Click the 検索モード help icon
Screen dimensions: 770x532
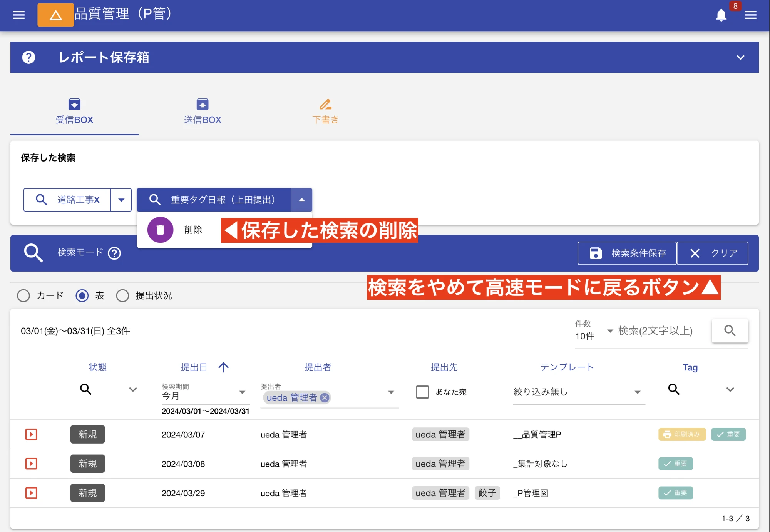coord(114,253)
